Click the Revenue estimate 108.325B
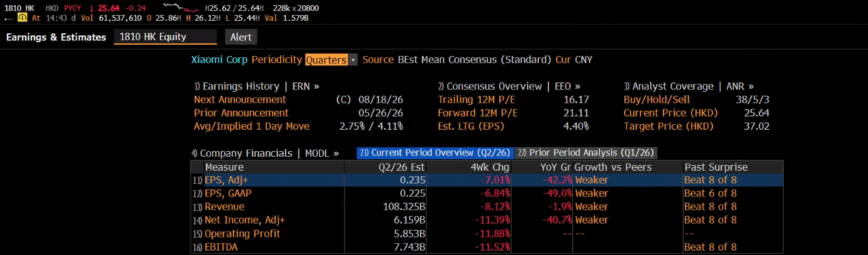868x255 pixels. pyautogui.click(x=404, y=207)
